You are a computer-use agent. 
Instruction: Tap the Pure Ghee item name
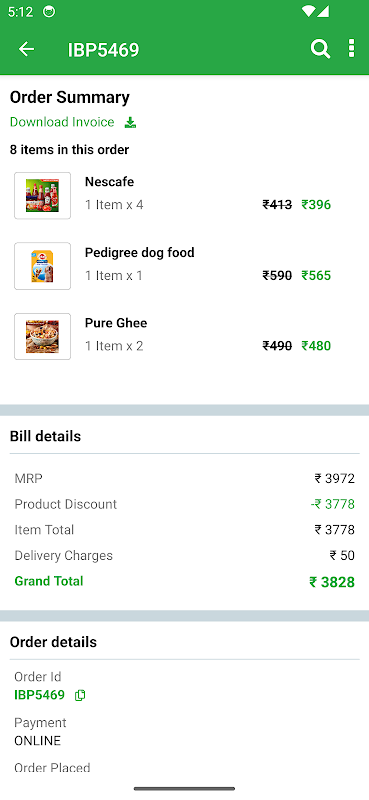[x=116, y=323]
